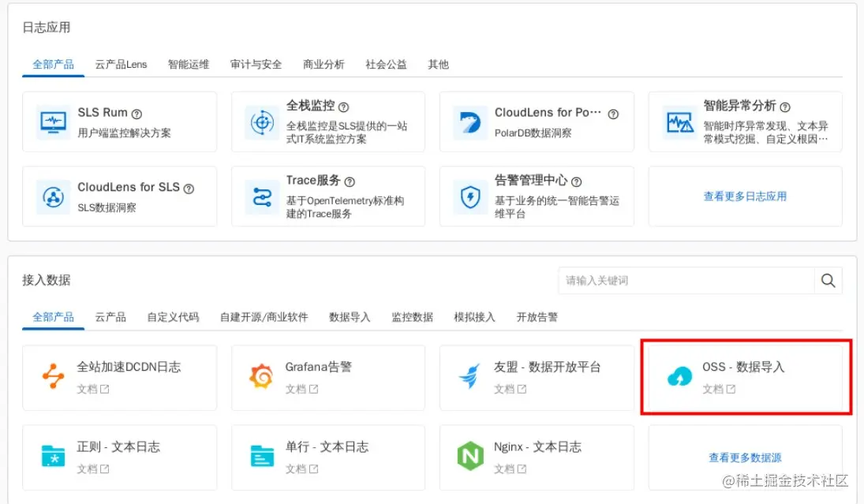Click the 智能异常分析 chart icon
Image resolution: width=864 pixels, height=504 pixels.
pyautogui.click(x=679, y=122)
